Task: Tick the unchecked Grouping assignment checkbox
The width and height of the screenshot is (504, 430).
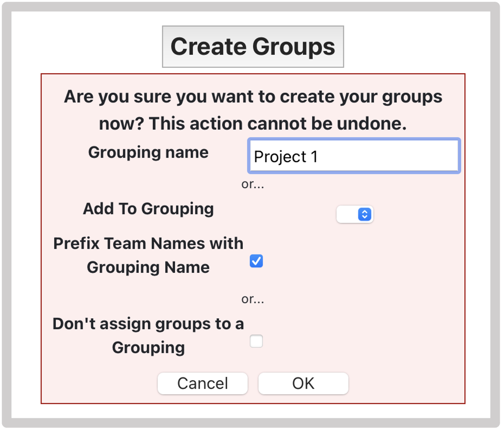Action: [x=256, y=341]
